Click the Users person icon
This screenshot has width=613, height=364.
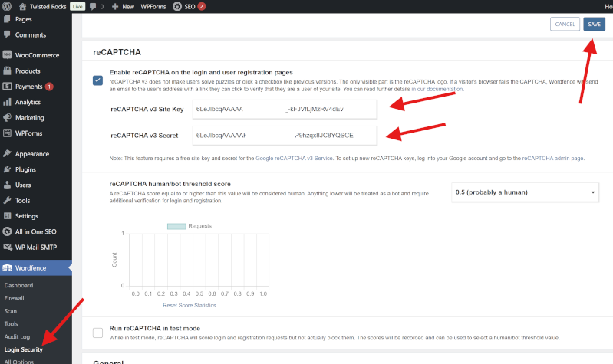pyautogui.click(x=7, y=185)
